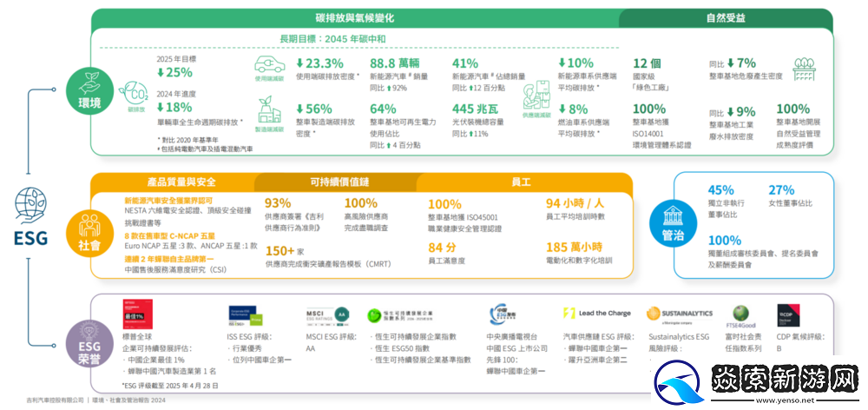
Task: Select the 自然受益 header tab
Action: coord(726,17)
